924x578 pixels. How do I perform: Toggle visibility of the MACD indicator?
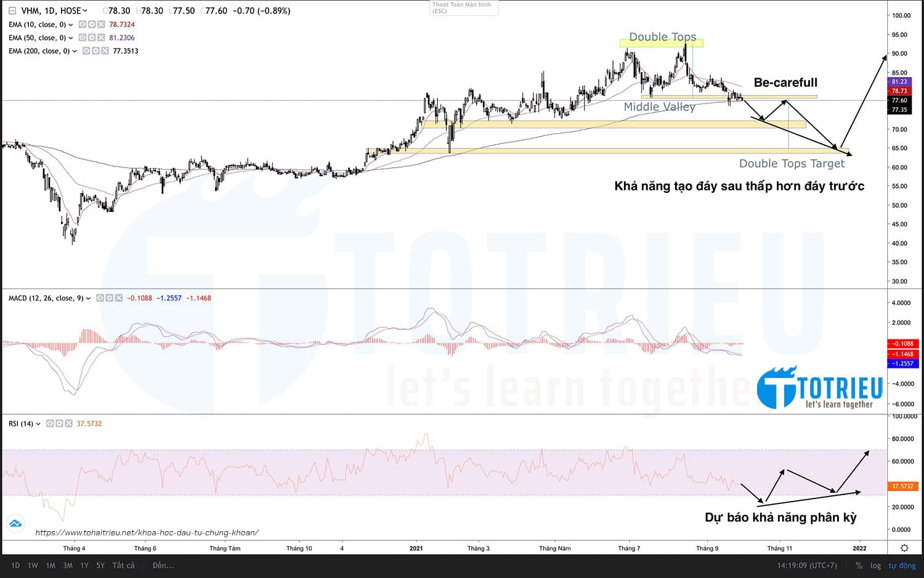[x=100, y=298]
